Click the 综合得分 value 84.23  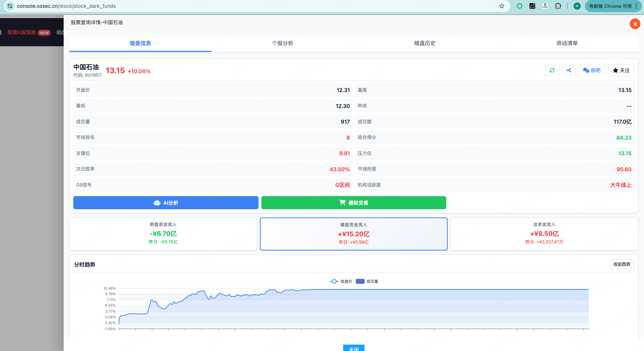[624, 137]
